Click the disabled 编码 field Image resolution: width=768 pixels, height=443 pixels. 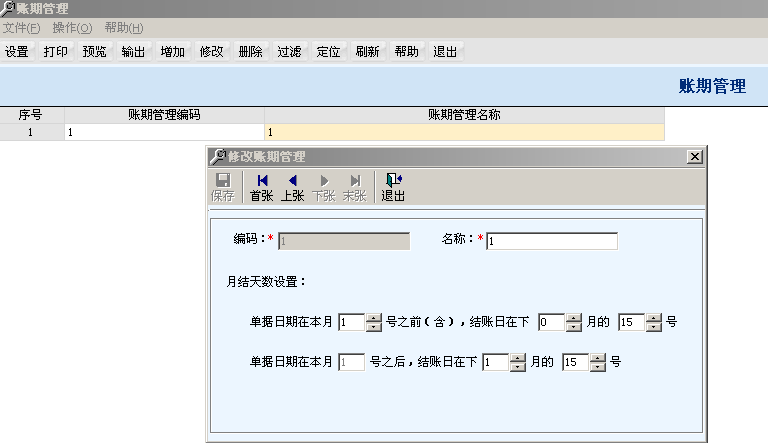(x=344, y=241)
